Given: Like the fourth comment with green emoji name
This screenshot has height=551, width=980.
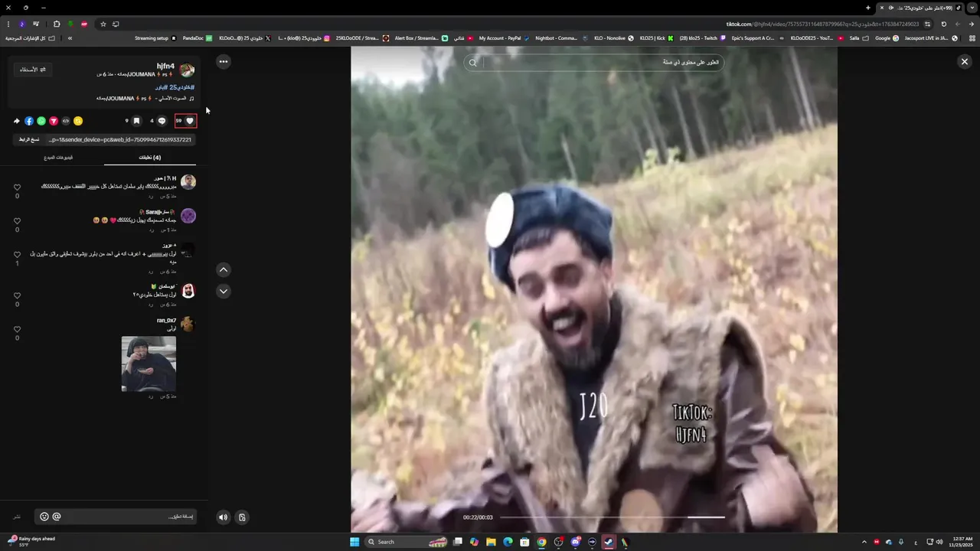Looking at the screenshot, I should pos(17,295).
